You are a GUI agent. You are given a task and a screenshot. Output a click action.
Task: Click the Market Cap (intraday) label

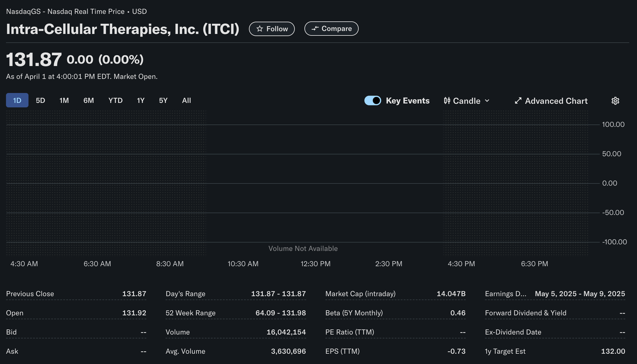(x=360, y=294)
